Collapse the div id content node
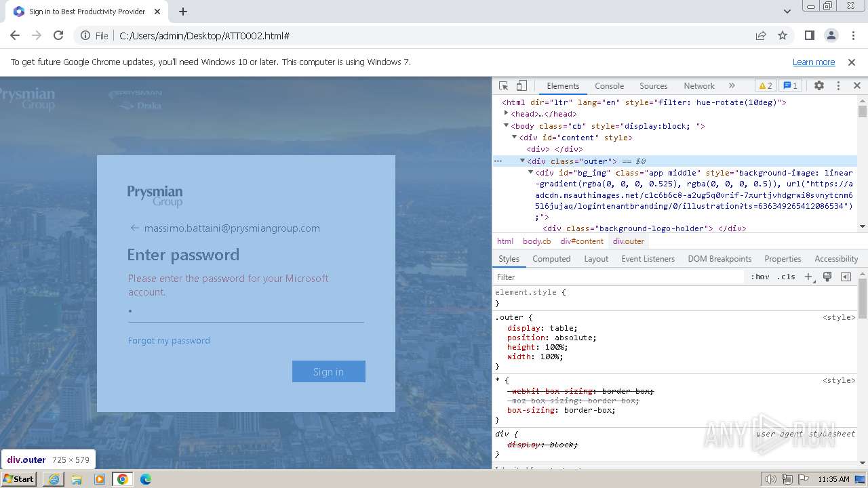Viewport: 868px width, 488px height. point(514,137)
